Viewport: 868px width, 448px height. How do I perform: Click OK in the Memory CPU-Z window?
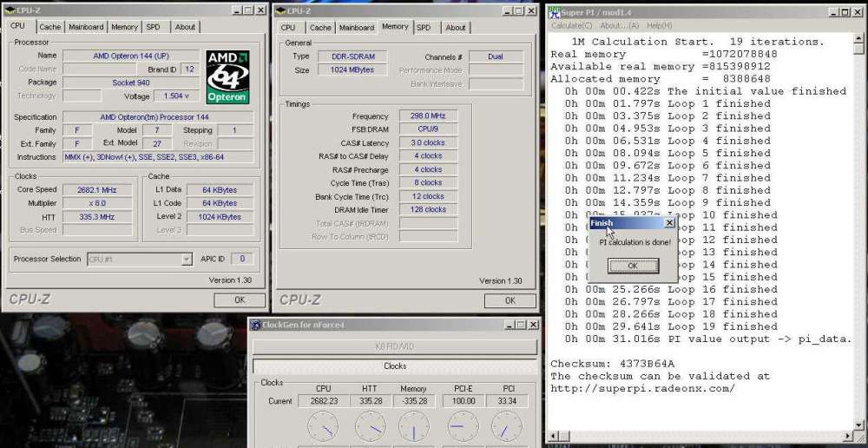tap(510, 300)
